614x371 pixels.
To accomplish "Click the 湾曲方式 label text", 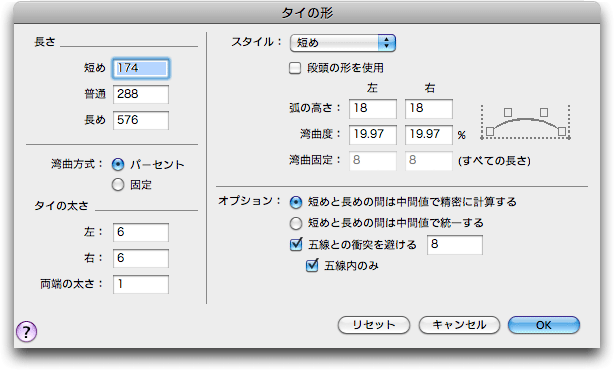I will click(77, 164).
